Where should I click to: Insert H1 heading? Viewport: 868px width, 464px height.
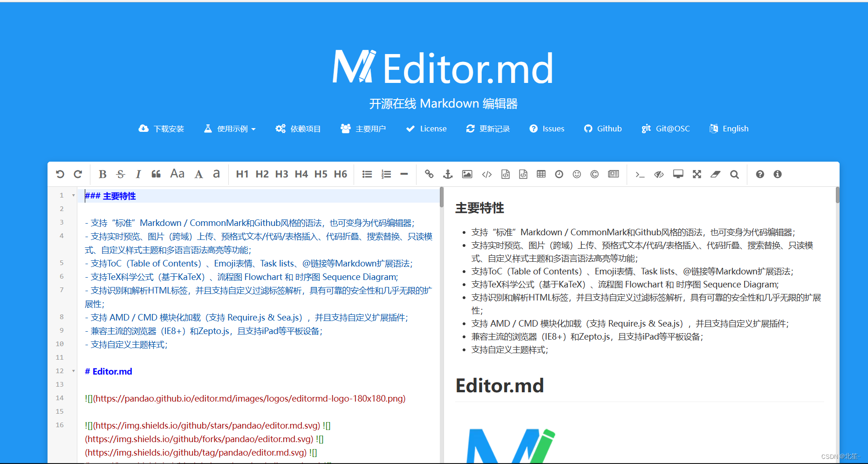pos(242,174)
